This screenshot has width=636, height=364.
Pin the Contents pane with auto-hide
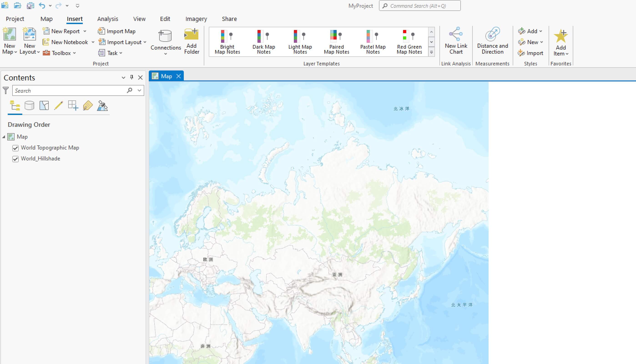click(x=132, y=77)
